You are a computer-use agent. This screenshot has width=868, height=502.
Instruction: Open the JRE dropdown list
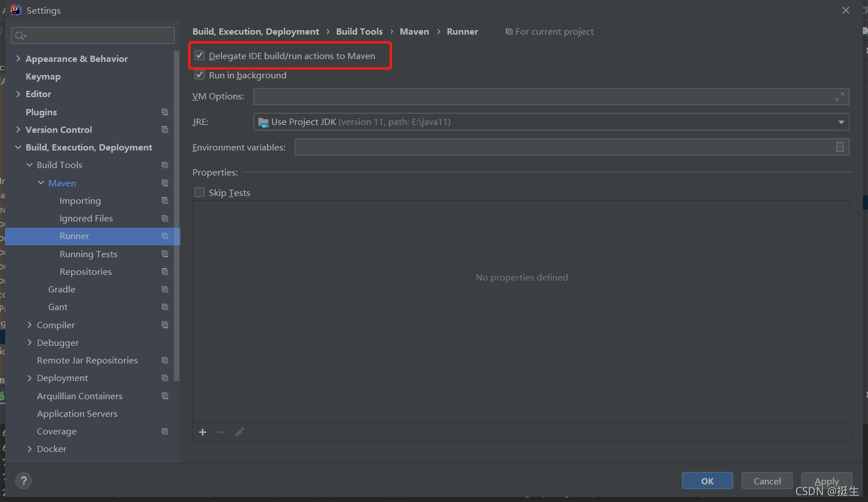[x=841, y=122]
